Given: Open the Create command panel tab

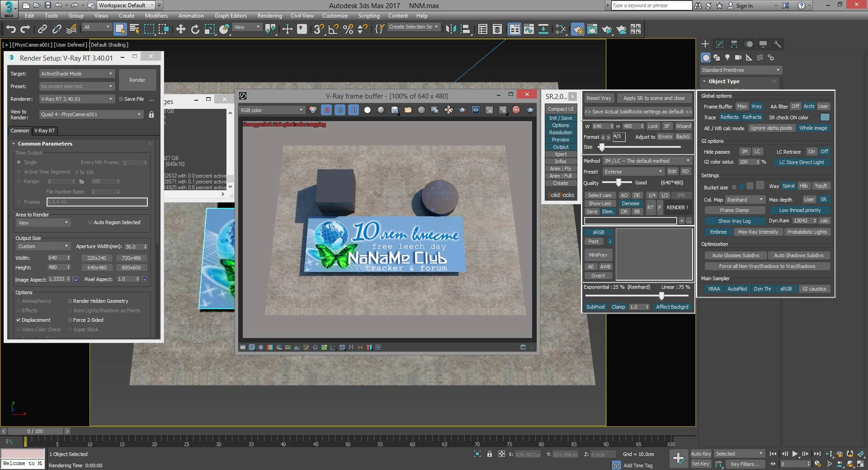Looking at the screenshot, I should click(x=705, y=44).
